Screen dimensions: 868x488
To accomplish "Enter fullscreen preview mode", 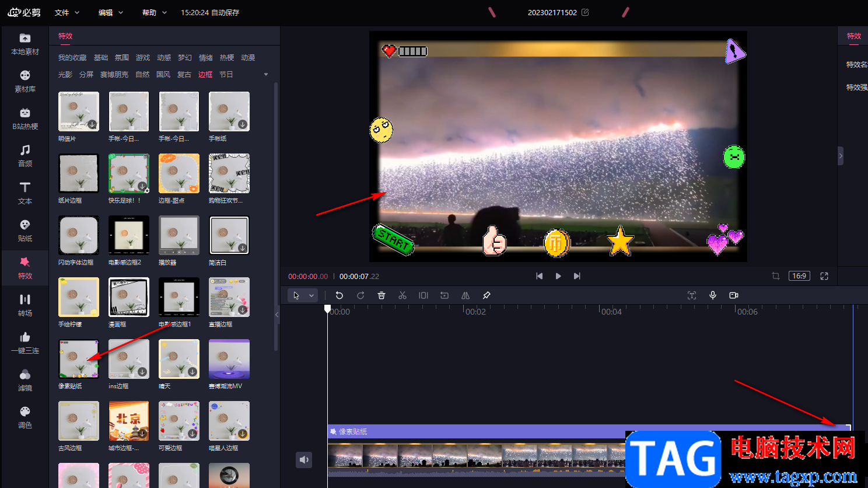I will coord(824,276).
